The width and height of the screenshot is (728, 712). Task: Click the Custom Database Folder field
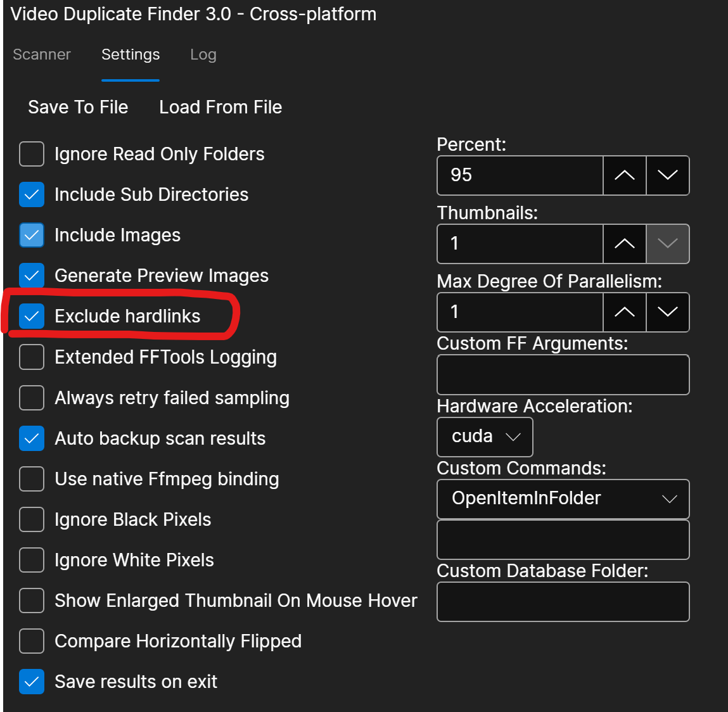pos(563,601)
